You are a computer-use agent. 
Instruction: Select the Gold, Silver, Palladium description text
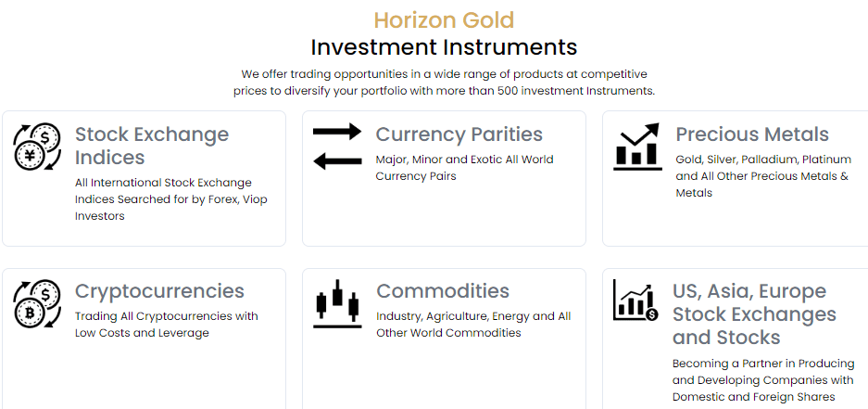click(763, 176)
